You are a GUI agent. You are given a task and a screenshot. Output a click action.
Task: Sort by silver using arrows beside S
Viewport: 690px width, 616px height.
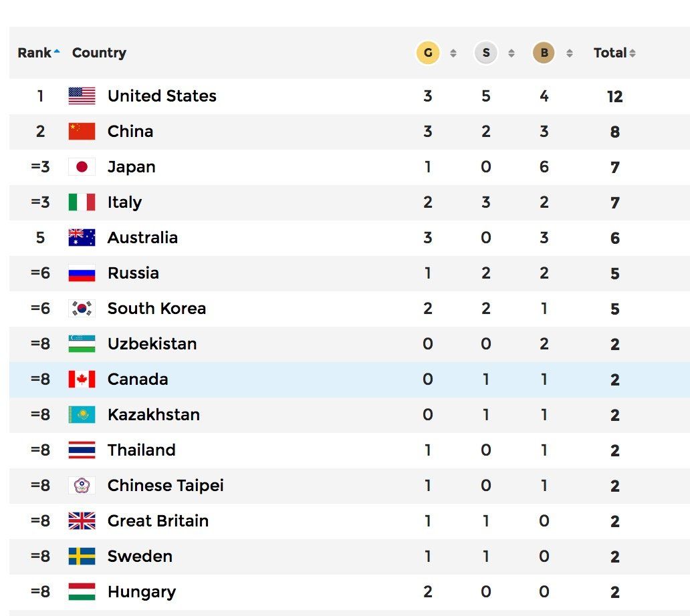pyautogui.click(x=511, y=53)
